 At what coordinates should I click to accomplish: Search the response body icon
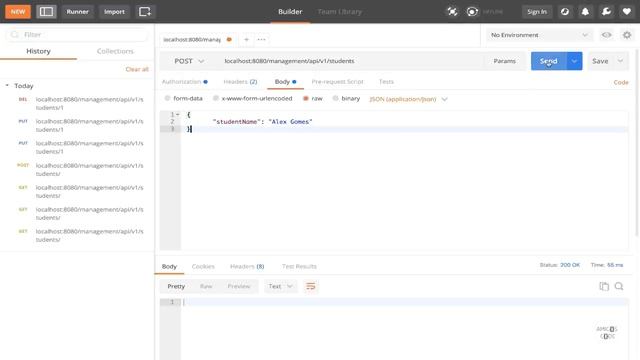point(619,286)
